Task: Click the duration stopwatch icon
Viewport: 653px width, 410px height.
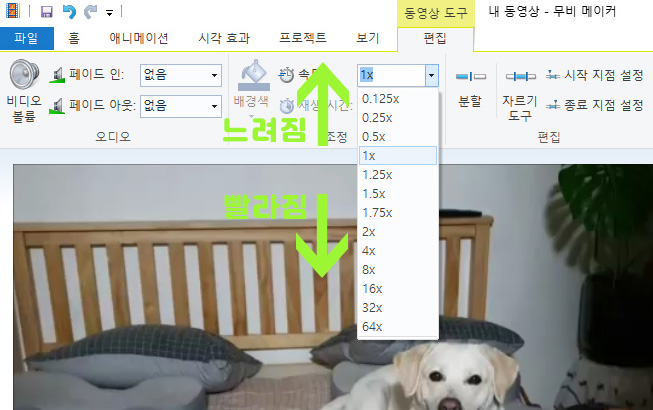Action: [x=287, y=106]
